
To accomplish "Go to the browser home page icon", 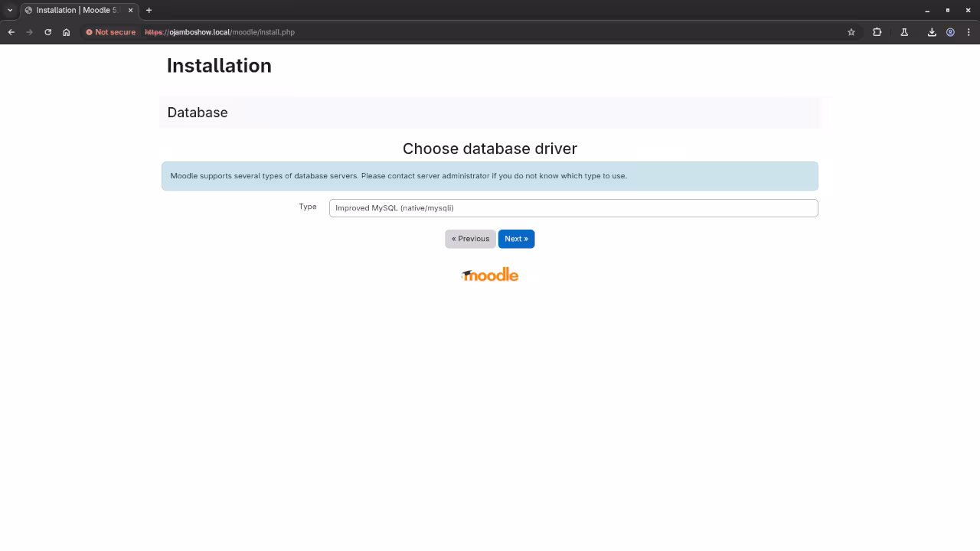I will (x=67, y=32).
